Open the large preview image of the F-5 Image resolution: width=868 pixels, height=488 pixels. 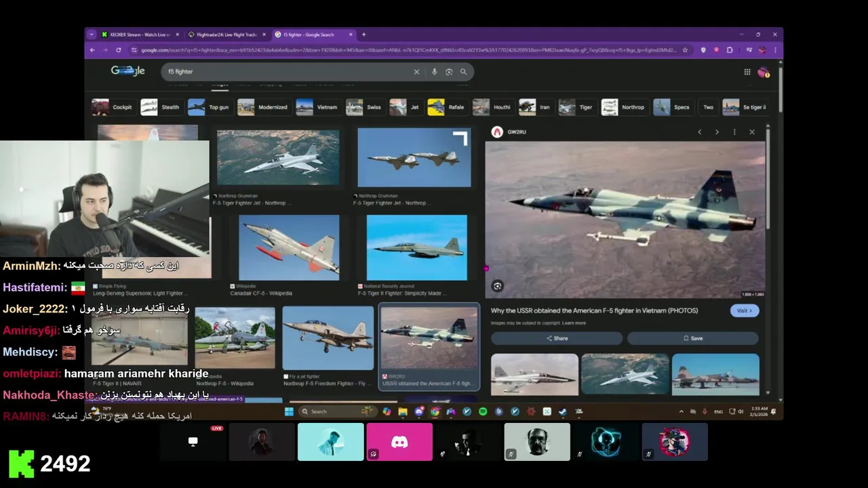(625, 220)
